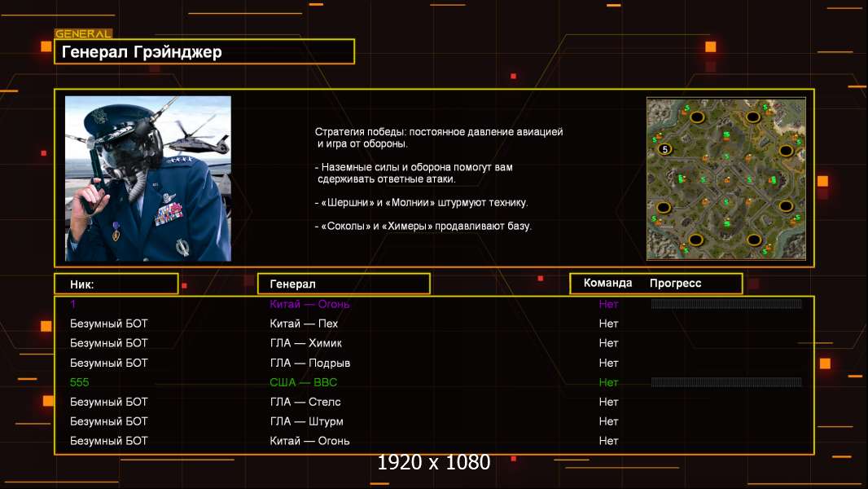The image size is (868, 489).
Task: Select the "Генерал Грэйнджер" title field
Action: pos(204,52)
